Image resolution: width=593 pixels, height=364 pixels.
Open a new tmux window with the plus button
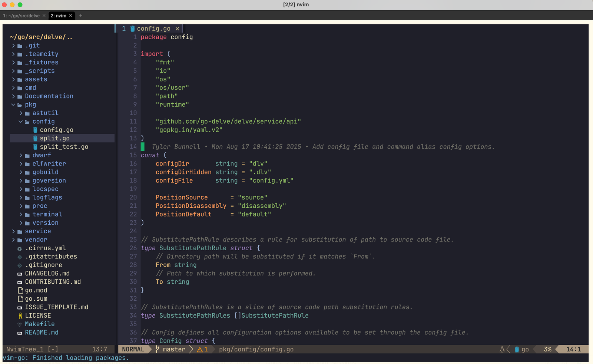(81, 16)
